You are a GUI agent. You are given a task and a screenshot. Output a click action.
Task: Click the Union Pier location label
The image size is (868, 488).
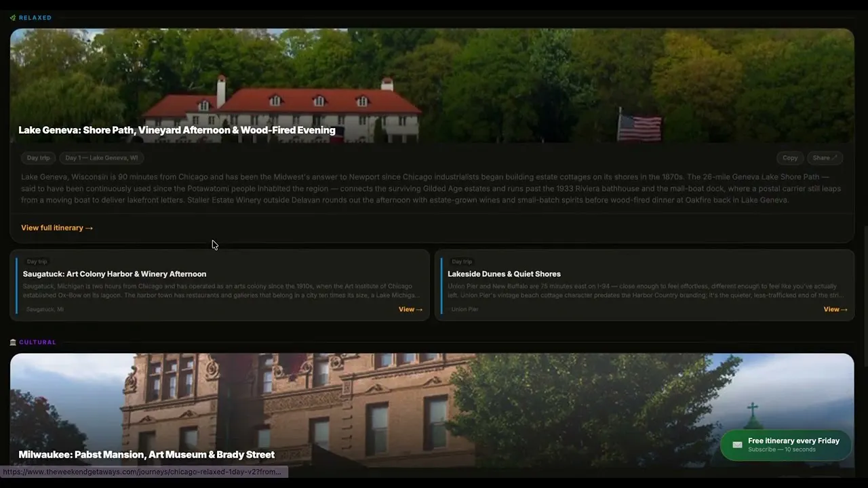pos(465,310)
